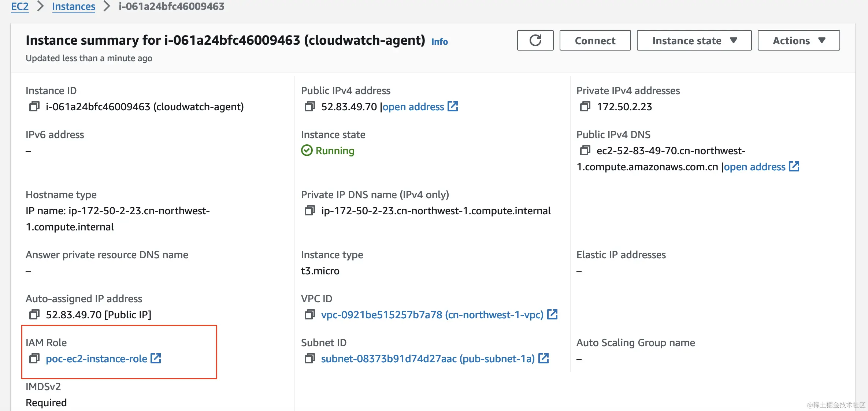The height and width of the screenshot is (411, 868).
Task: Click the refresh icon button
Action: tap(535, 40)
